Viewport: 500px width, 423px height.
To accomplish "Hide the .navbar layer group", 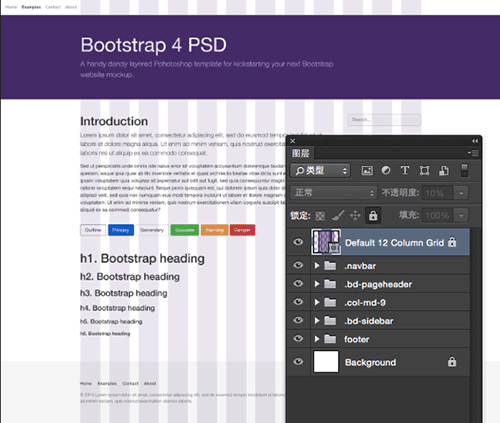I will pos(298,265).
